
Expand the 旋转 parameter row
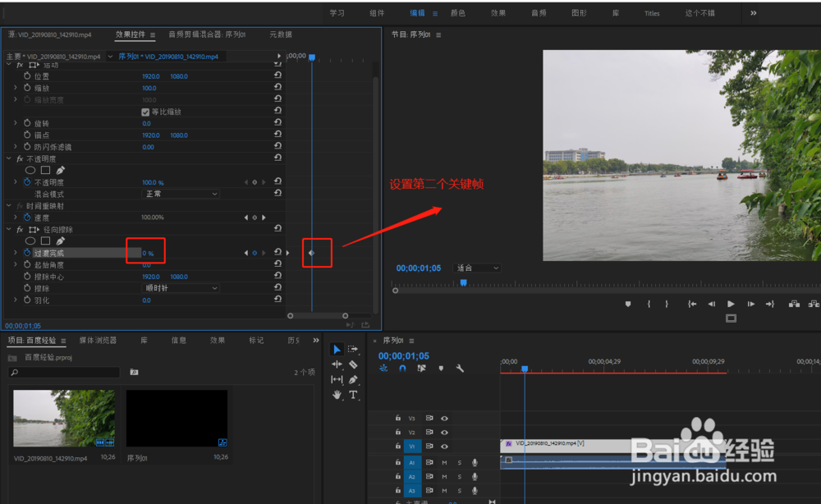(x=15, y=123)
